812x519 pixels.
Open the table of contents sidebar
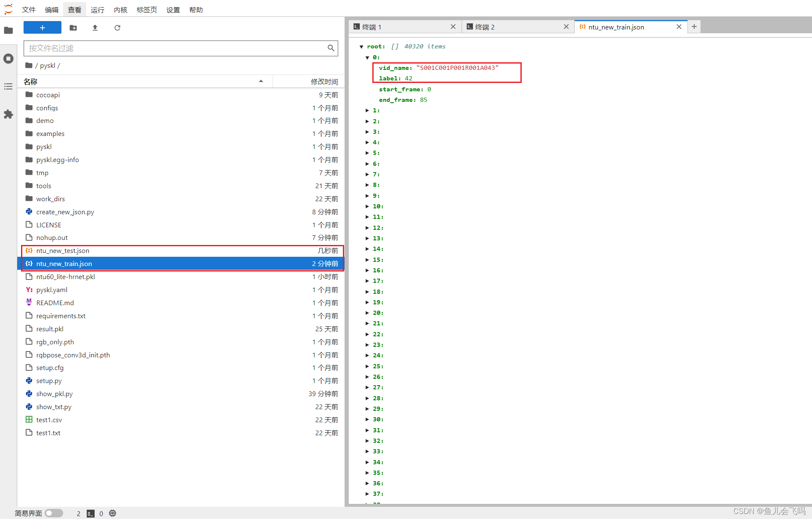[x=8, y=86]
